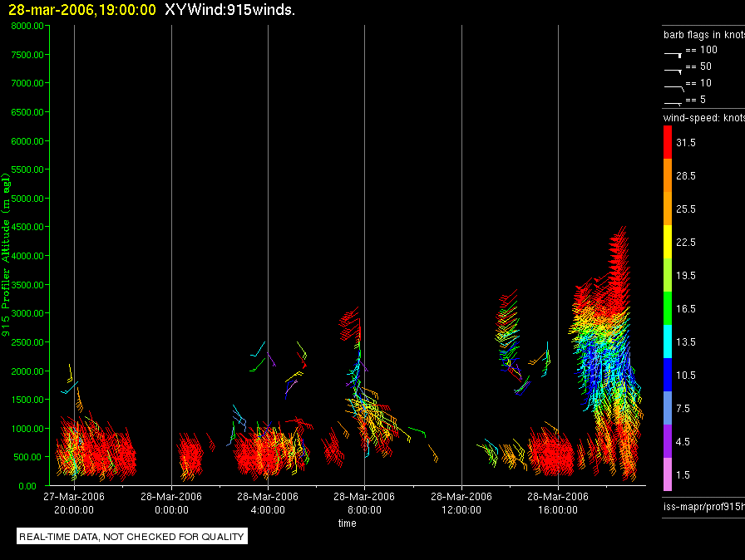745x560 pixels.
Task: Click the red 31.5 knots color swatch
Action: pos(668,142)
